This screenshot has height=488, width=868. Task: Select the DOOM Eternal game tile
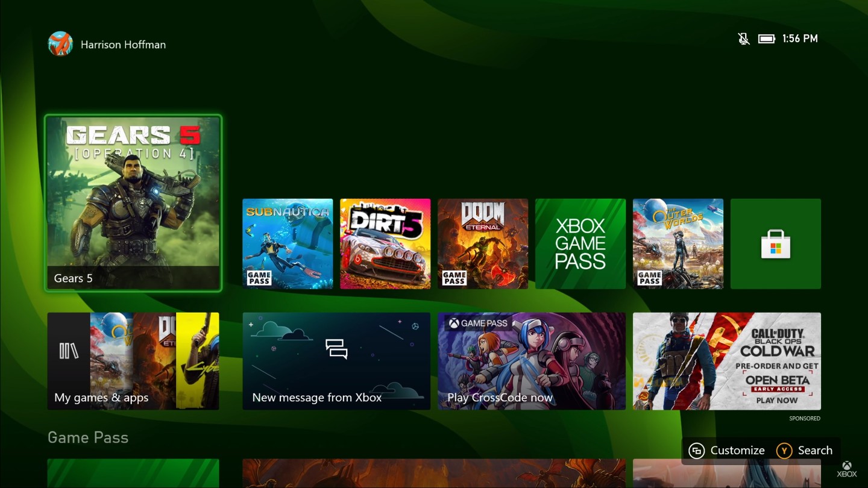tap(483, 244)
